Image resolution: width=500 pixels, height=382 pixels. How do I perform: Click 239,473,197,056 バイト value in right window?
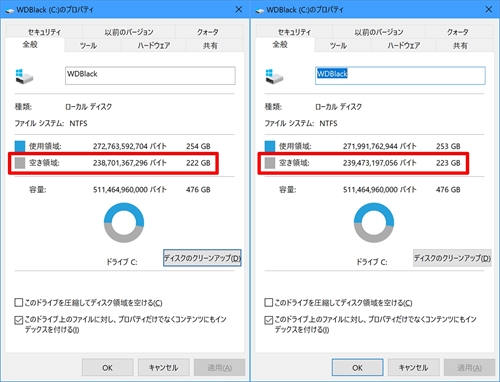coord(380,163)
